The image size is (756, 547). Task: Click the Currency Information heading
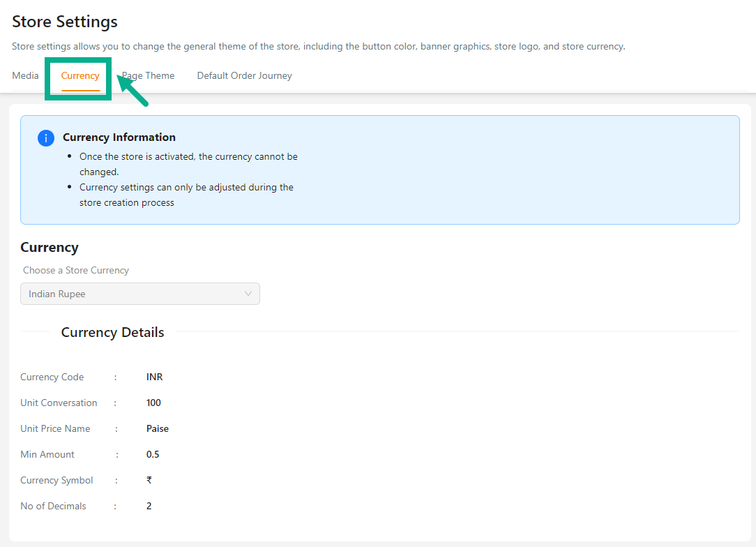point(119,137)
